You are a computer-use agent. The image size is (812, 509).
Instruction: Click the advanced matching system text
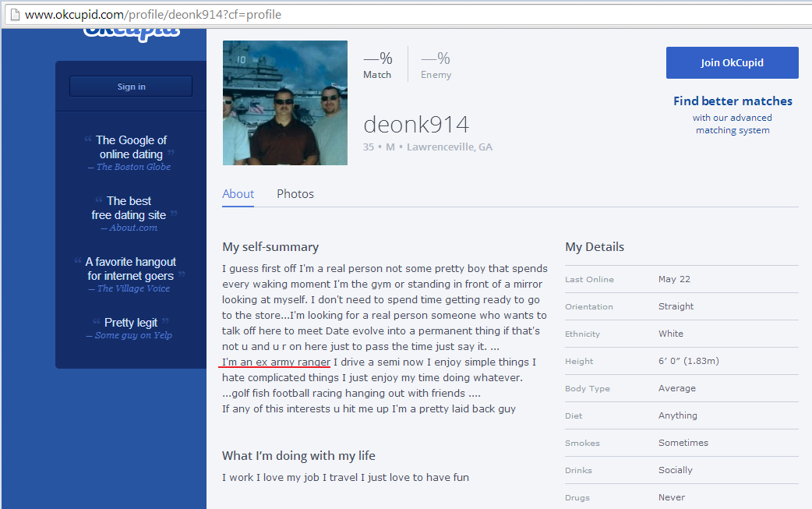[733, 125]
